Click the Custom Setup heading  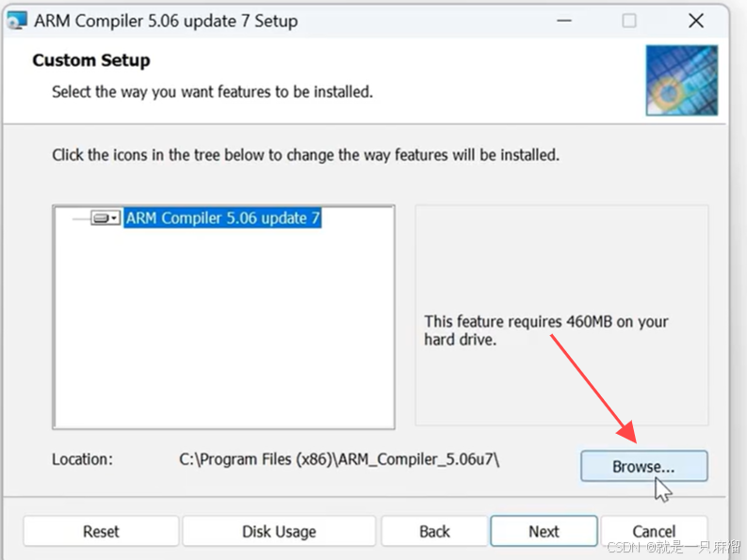[x=91, y=60]
